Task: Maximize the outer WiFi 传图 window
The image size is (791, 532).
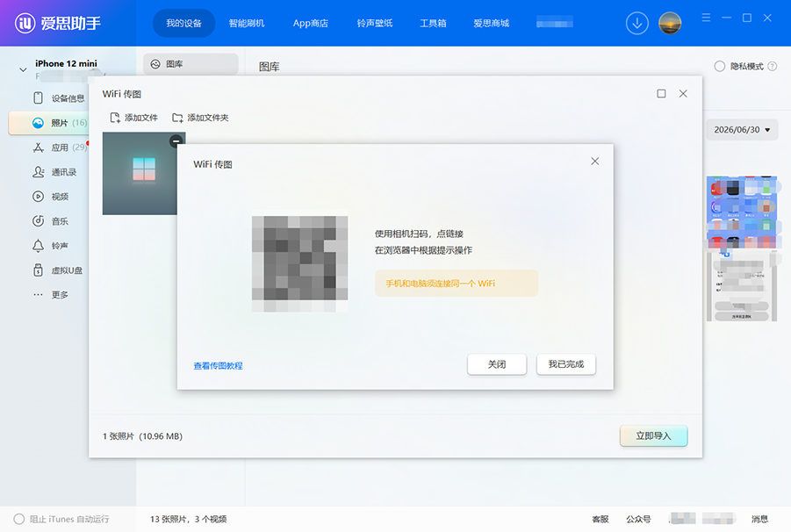Action: click(661, 94)
